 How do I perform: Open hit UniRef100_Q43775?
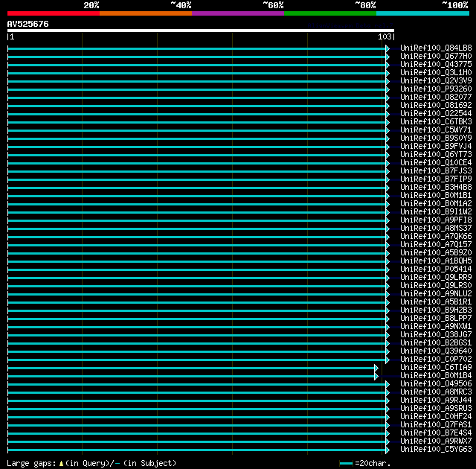(x=436, y=65)
